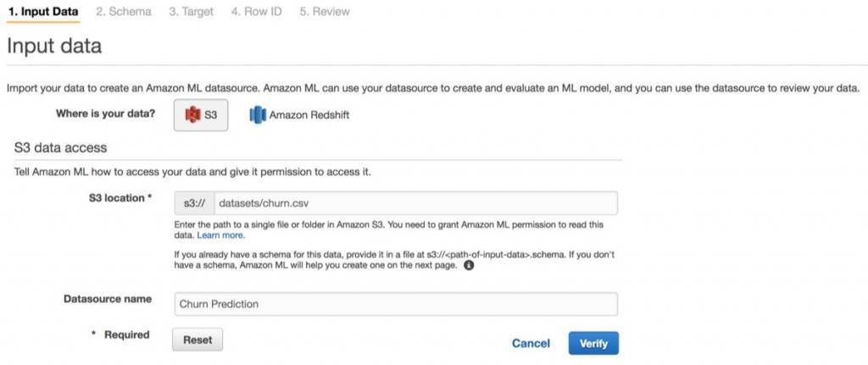The image size is (868, 365).
Task: Select the S3 data source option
Action: (201, 114)
